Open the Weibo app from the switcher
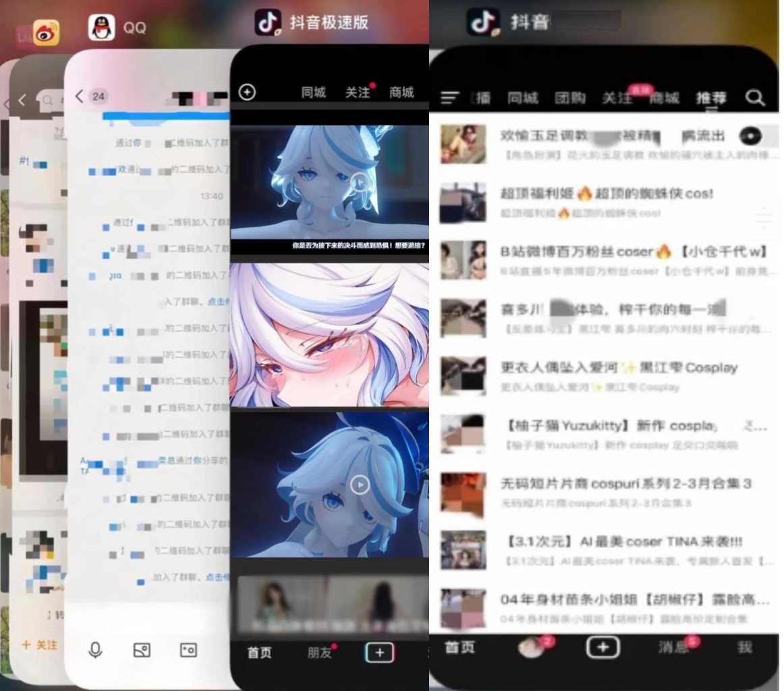This screenshot has height=691, width=784. pos(46,33)
